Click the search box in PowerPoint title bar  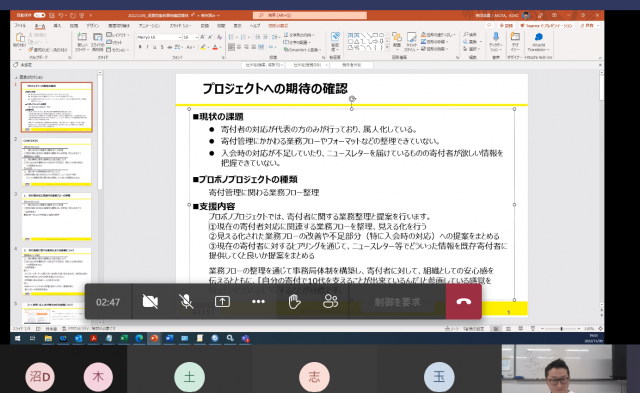310,16
